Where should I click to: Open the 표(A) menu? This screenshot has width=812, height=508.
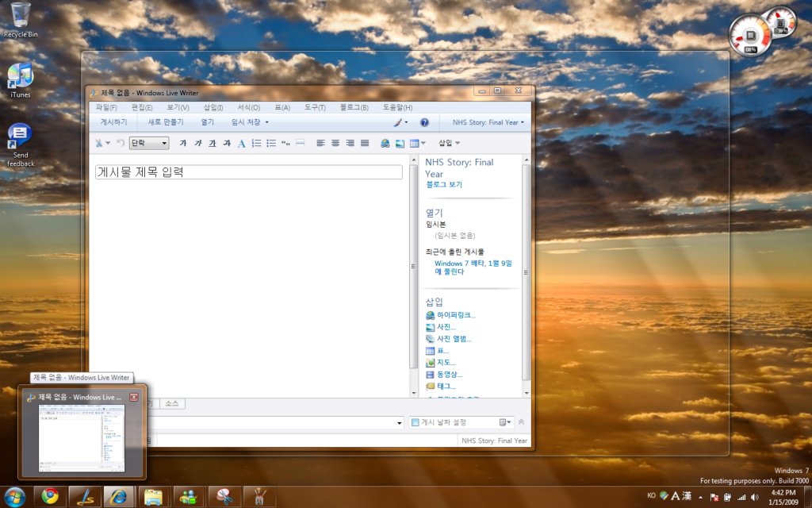282,107
